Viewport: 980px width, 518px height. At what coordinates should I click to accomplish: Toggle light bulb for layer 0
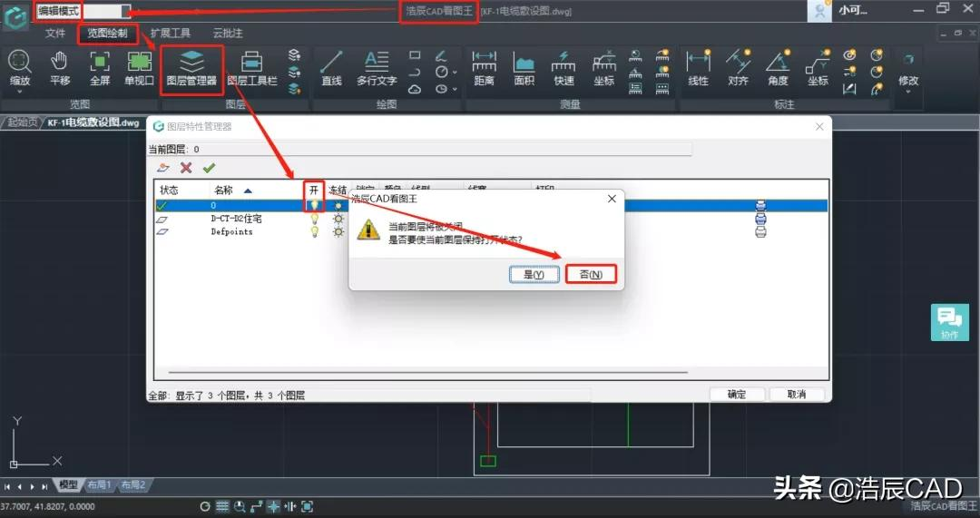(x=314, y=205)
